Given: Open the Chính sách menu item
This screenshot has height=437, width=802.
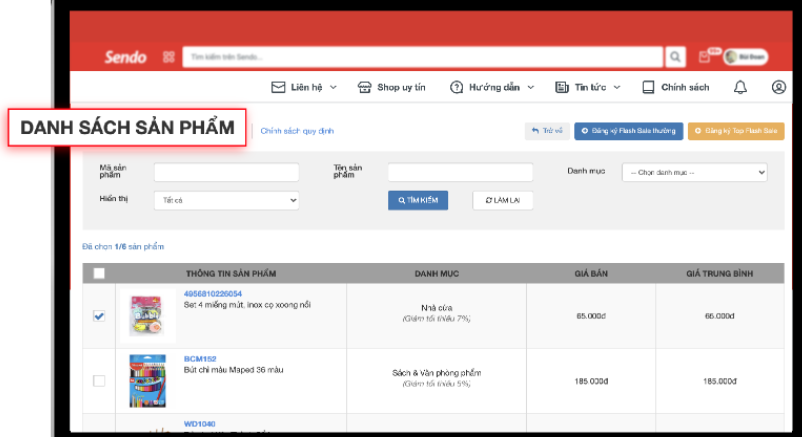Looking at the screenshot, I should click(x=675, y=87).
